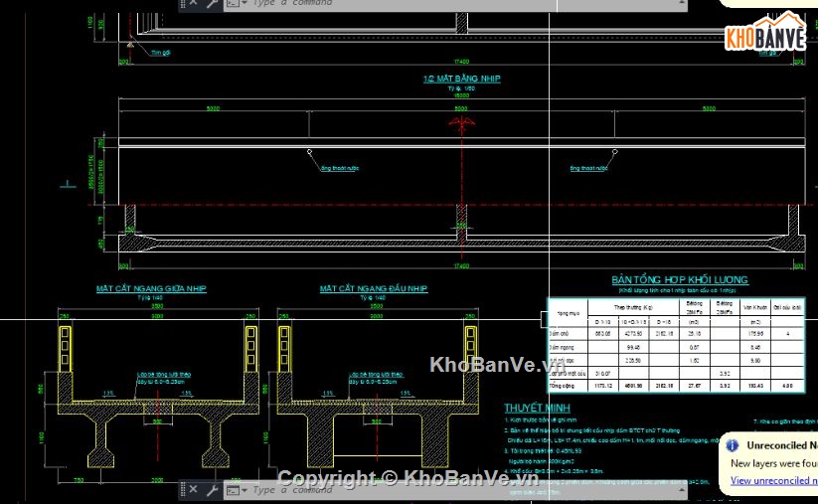818x504 pixels.
Task: Click the '99.46' cell in the Dầm ngang row
Action: (633, 347)
